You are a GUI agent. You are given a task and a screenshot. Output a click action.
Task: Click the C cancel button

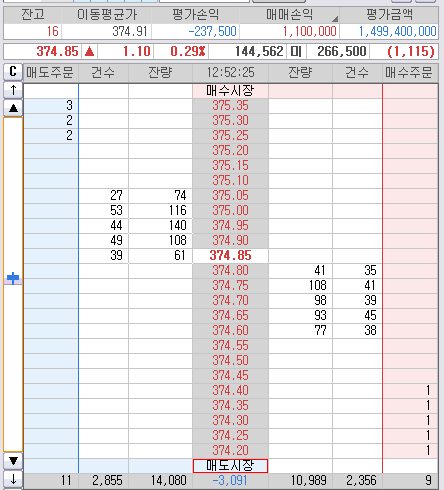coord(13,72)
